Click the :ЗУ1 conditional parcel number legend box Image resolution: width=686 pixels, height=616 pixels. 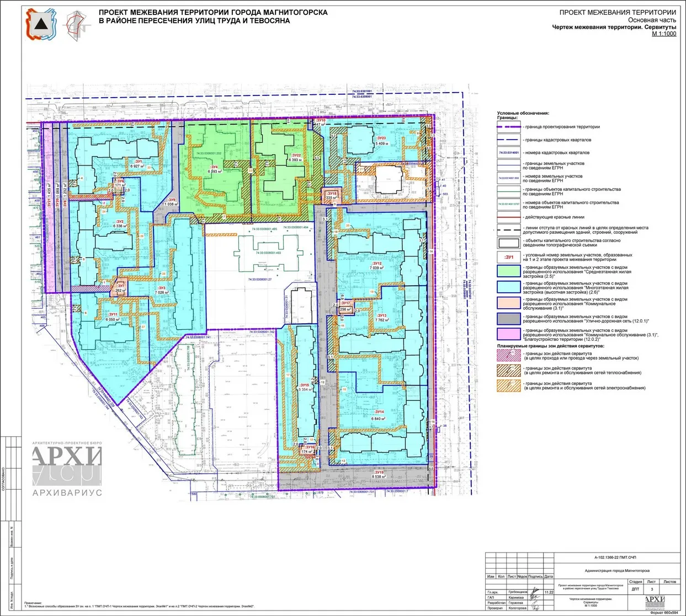pos(509,257)
